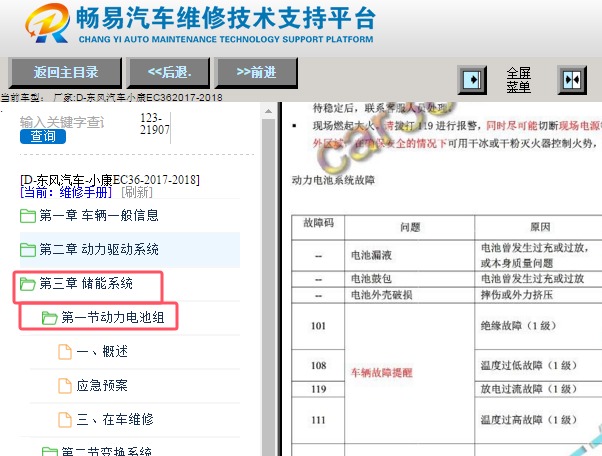The height and width of the screenshot is (456, 602).
Task: Open the 一、概述 page
Action: (102, 351)
